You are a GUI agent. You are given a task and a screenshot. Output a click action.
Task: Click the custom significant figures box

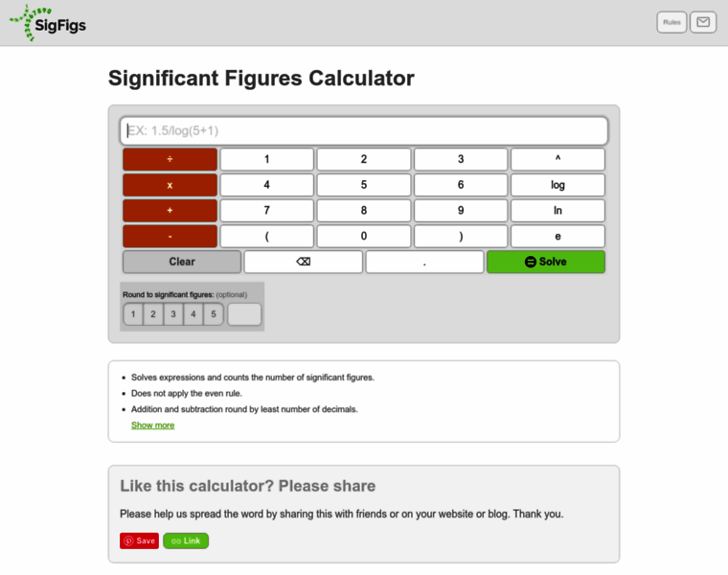click(244, 314)
